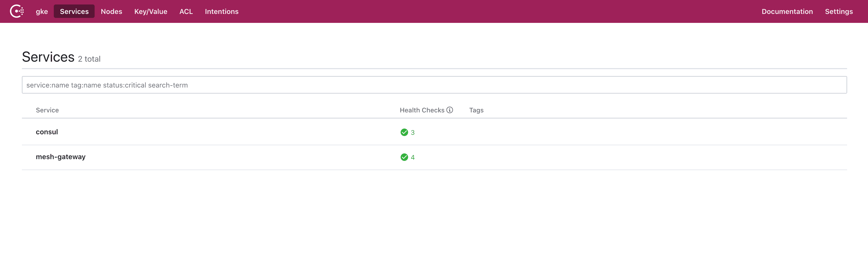868x277 pixels.
Task: Go to the Nodes tab
Action: pos(112,11)
